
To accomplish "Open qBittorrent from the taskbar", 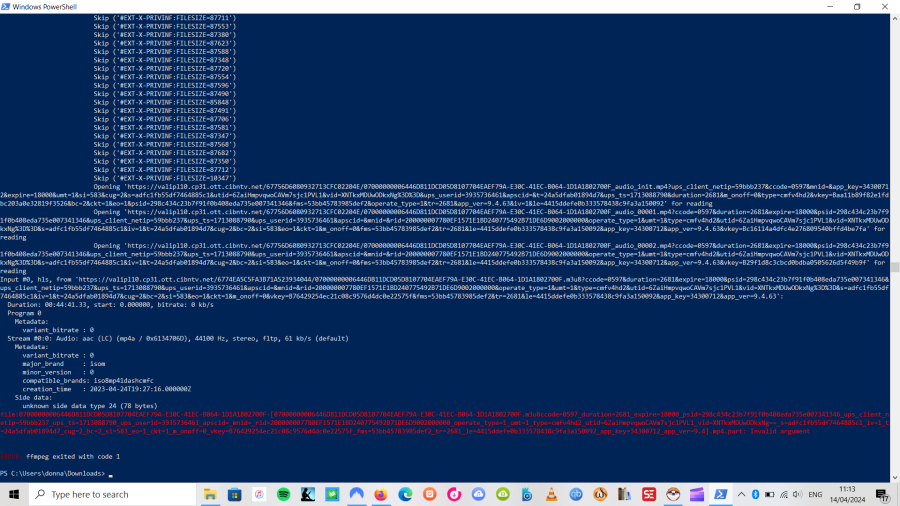I will coord(576,494).
